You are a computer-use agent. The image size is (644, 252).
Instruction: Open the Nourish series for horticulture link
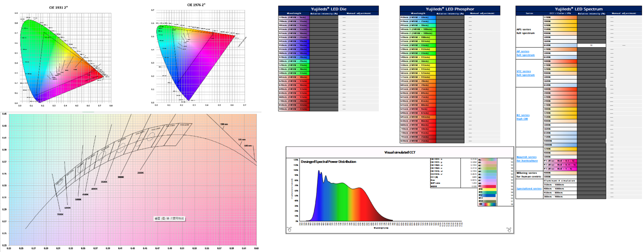pos(527,159)
